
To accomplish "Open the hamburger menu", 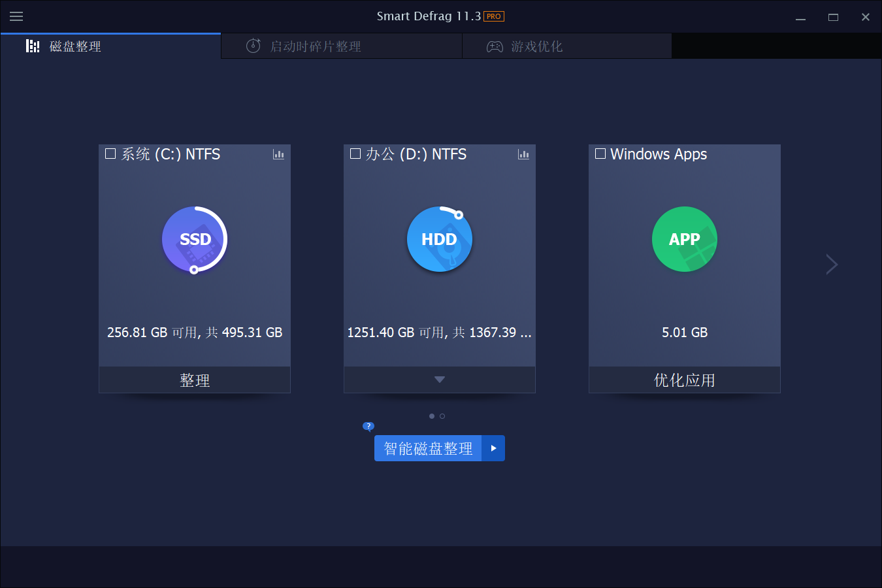I will coord(16,16).
